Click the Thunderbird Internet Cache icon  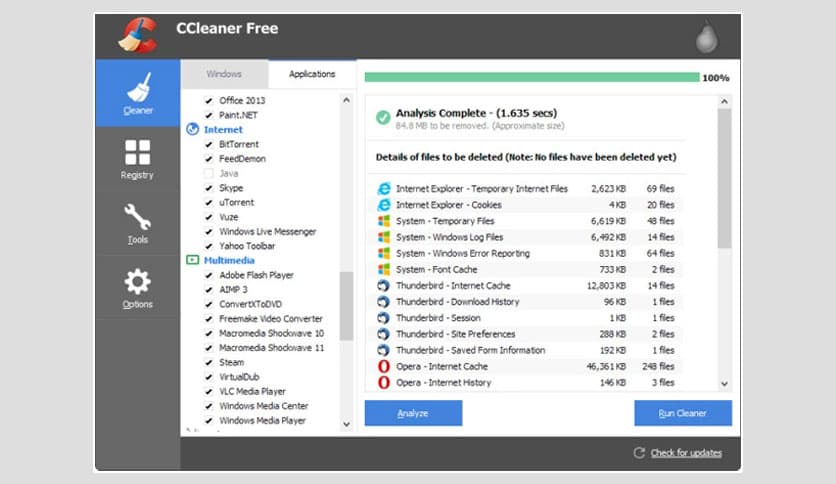pyautogui.click(x=384, y=286)
